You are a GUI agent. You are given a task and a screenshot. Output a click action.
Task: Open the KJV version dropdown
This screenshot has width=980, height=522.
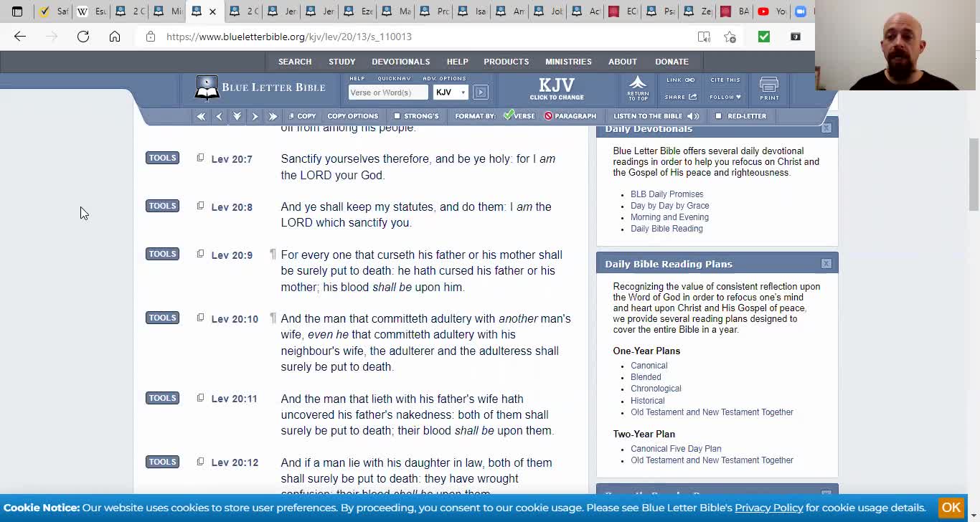pos(451,92)
